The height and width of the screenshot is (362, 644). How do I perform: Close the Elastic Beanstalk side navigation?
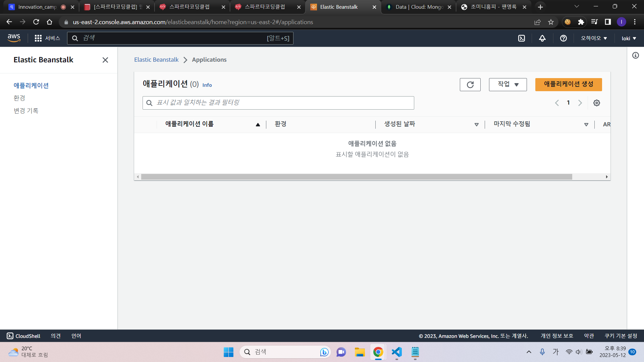coord(105,60)
